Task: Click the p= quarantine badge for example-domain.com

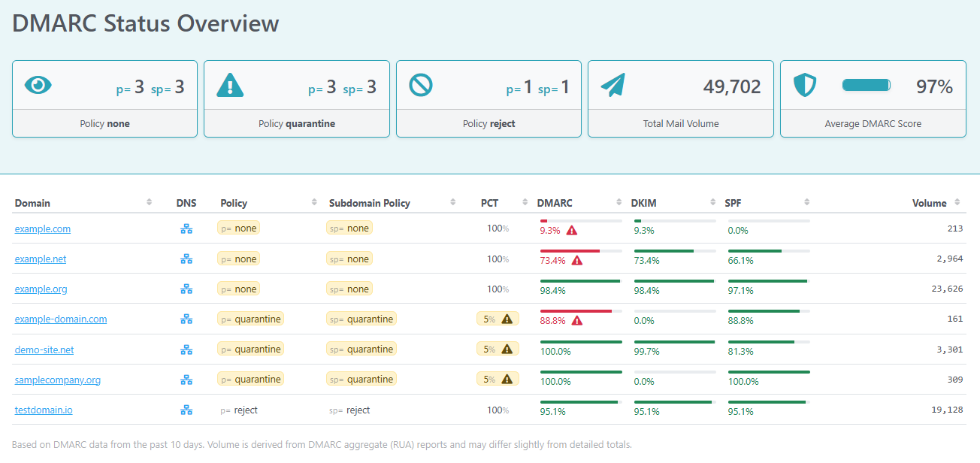Action: coord(250,319)
